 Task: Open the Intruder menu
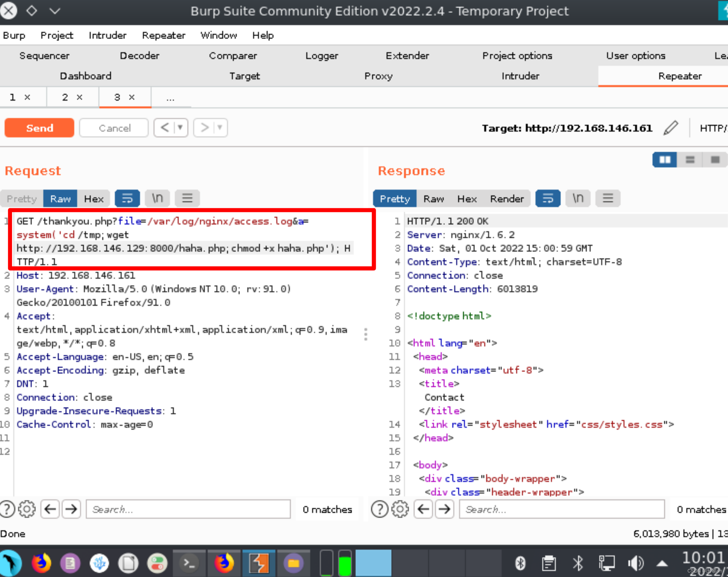(x=107, y=35)
